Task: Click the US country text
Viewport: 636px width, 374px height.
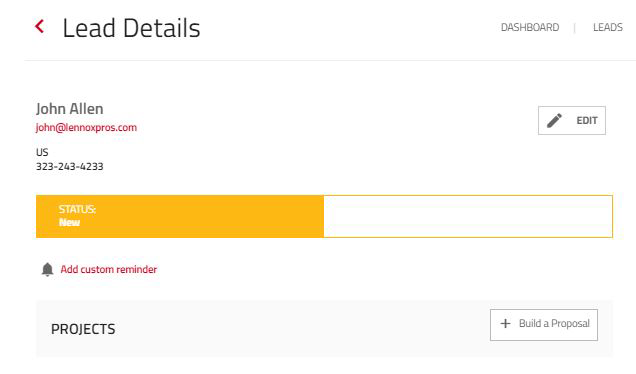Action: pos(42,153)
